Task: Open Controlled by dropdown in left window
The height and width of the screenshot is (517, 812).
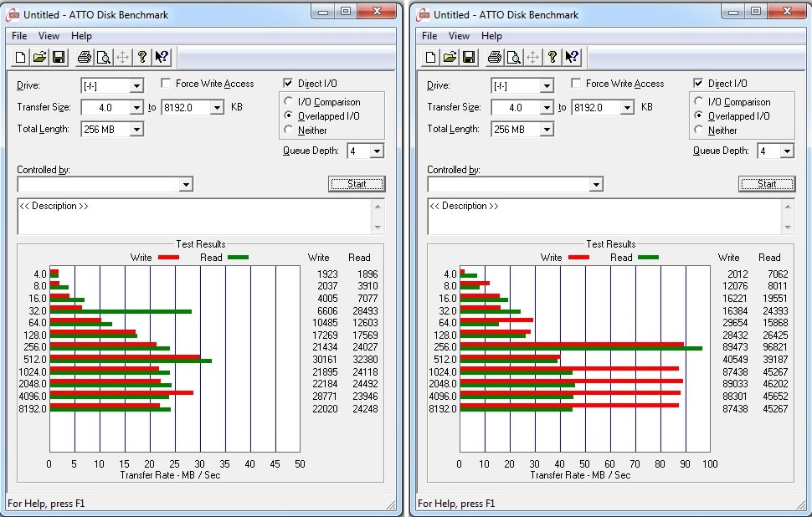Action: click(187, 184)
